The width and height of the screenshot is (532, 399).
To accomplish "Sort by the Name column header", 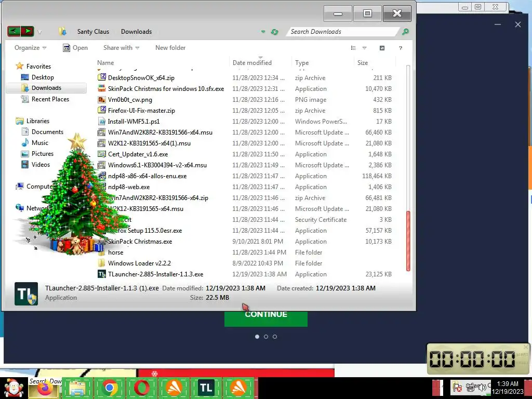I will pyautogui.click(x=162, y=63).
